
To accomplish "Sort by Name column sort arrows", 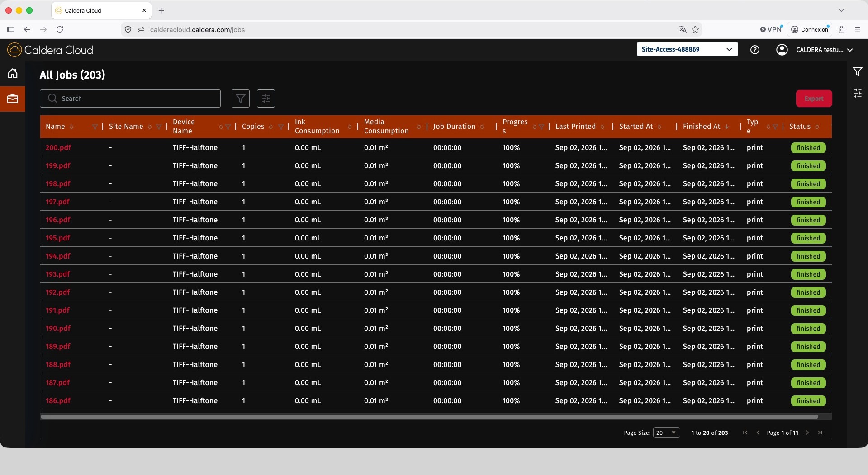I will (x=71, y=127).
